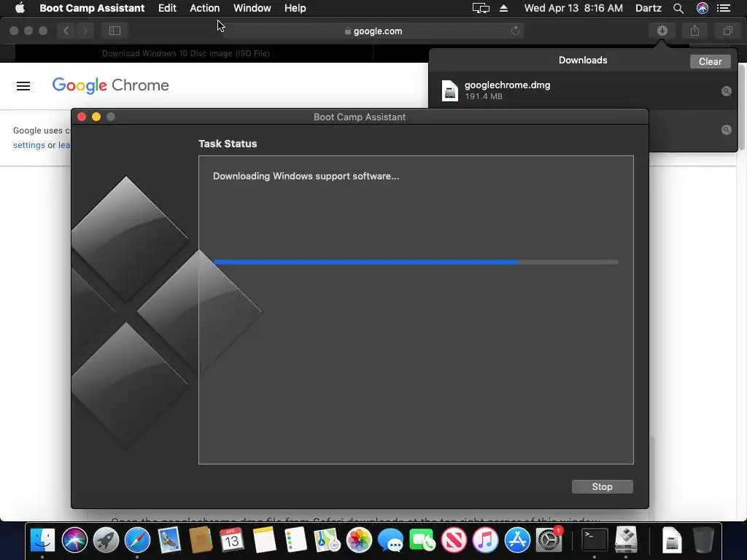Open the Help menu
Image resolution: width=747 pixels, height=560 pixels.
click(295, 8)
